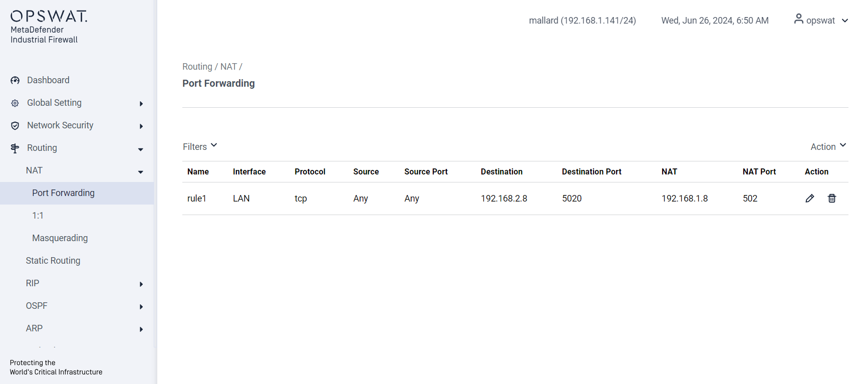Viewport: 868px width, 384px height.
Task: Open the Action dropdown above the table
Action: coord(828,146)
